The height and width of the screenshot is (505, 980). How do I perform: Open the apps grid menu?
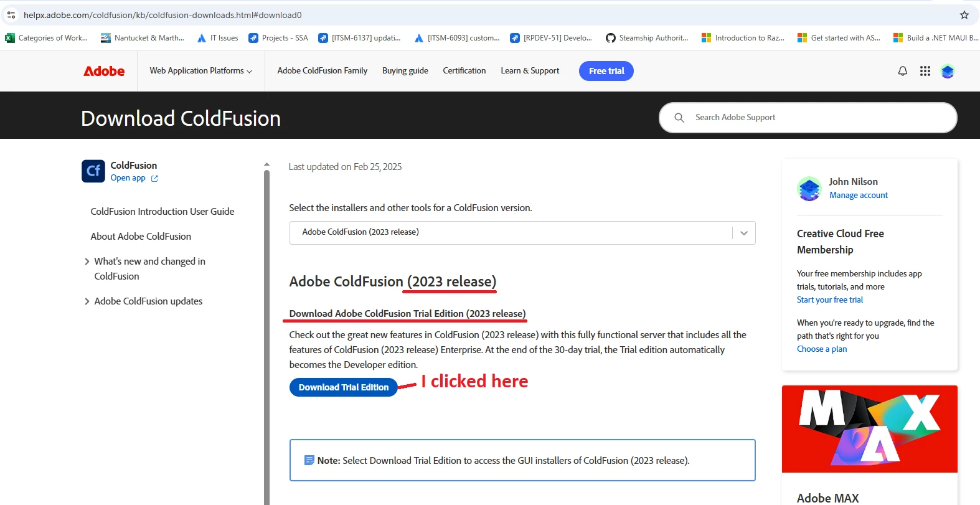point(925,71)
